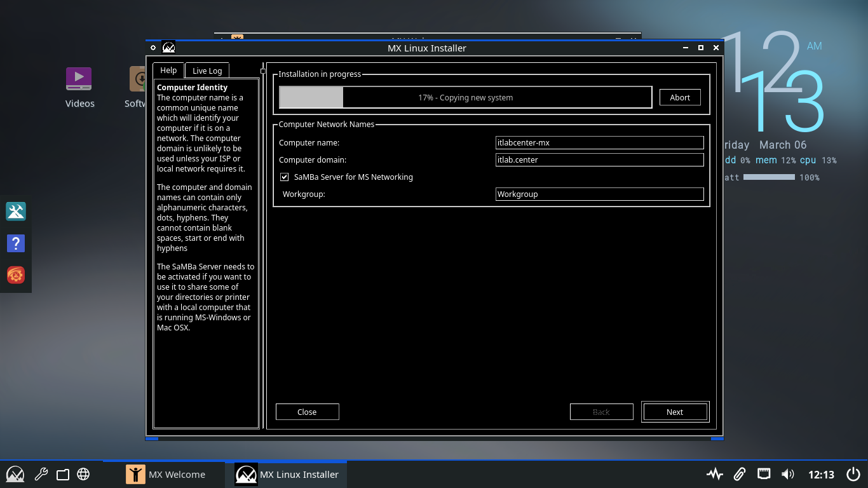This screenshot has height=488, width=868.
Task: Open the file manager from taskbar
Action: pos(62,474)
